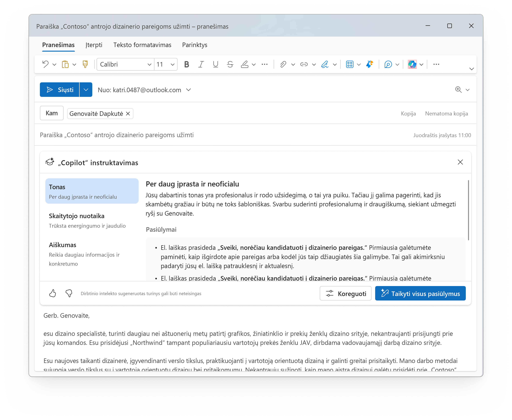Switch to the Pranešimas tab
This screenshot has height=420, width=512.
tap(58, 45)
